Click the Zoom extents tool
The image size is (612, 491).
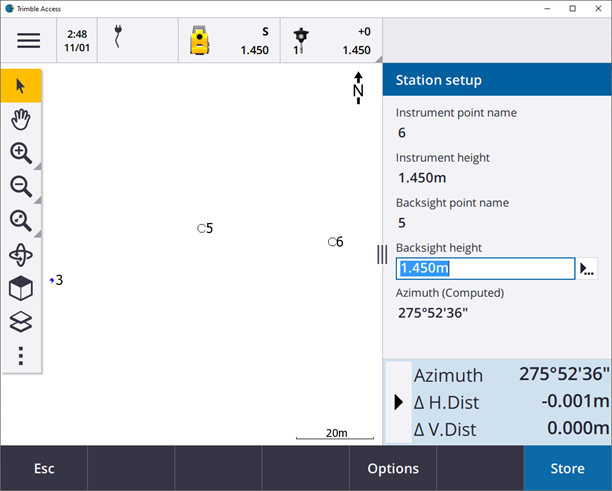coord(21,220)
